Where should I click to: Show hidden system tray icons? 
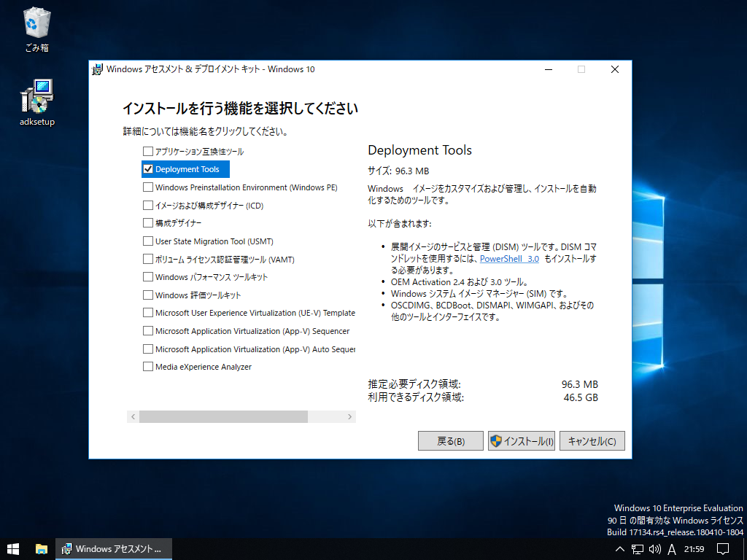click(x=620, y=549)
